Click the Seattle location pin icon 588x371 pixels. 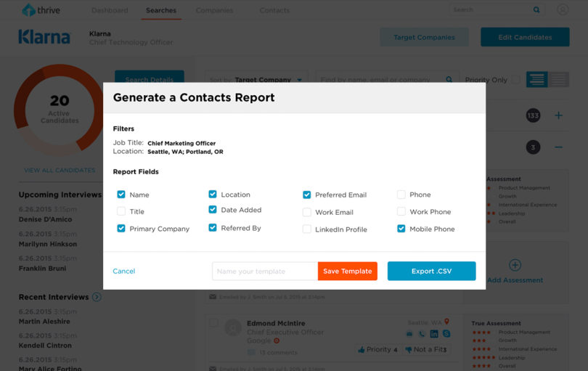coord(447,322)
